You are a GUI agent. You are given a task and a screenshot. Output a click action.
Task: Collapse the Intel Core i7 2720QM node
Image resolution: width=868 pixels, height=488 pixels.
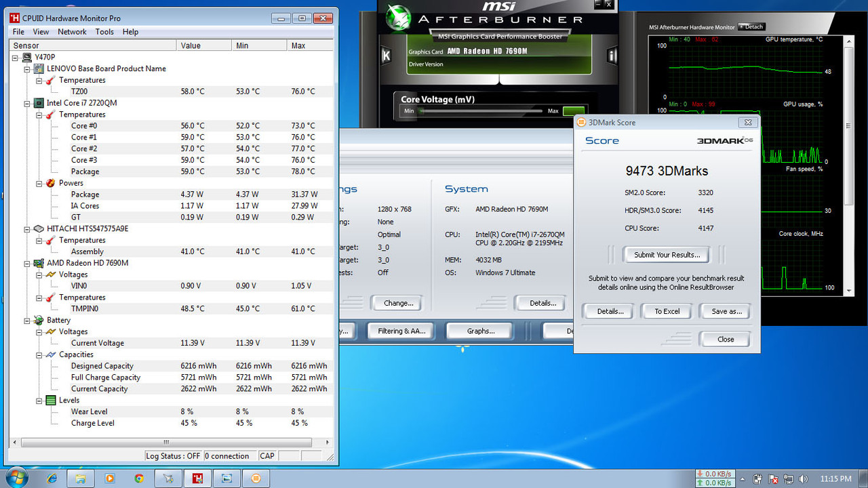[28, 103]
